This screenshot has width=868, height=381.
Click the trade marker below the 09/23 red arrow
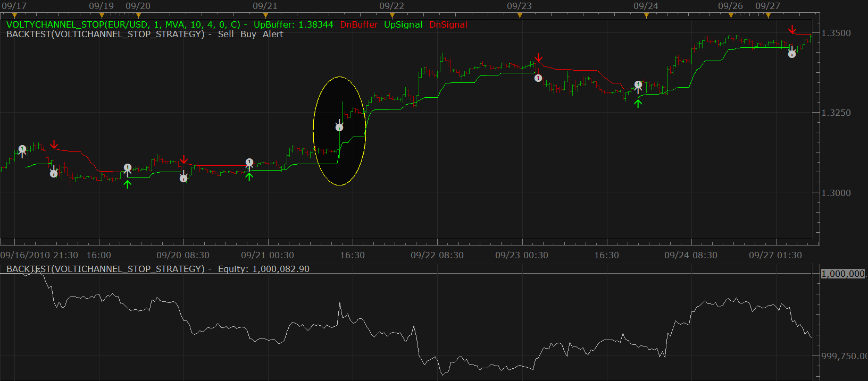(x=538, y=78)
